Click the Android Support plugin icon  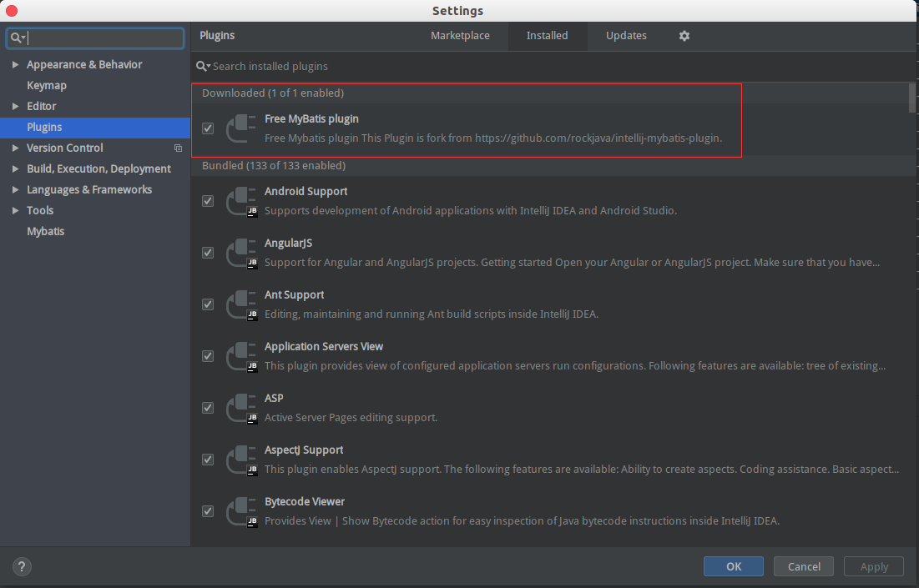coord(241,200)
